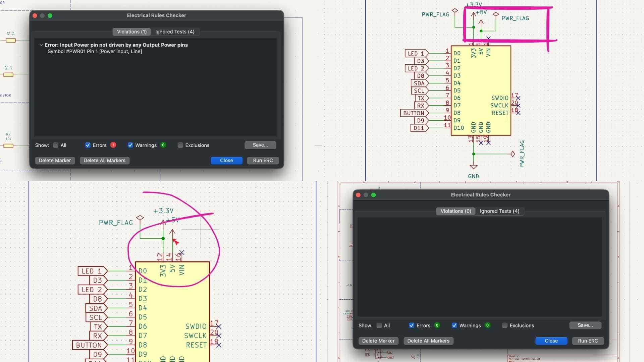Click the red error arrow marker under the +5V symbol
The width and height of the screenshot is (644, 362).
tap(175, 241)
